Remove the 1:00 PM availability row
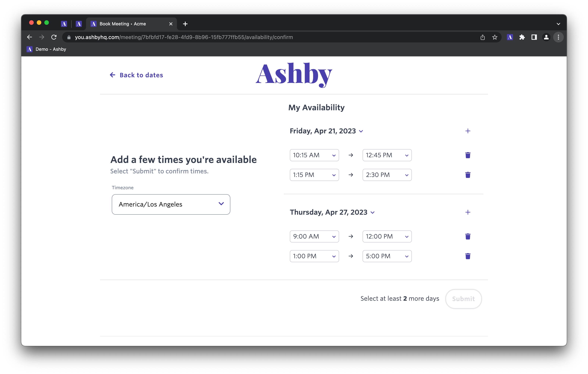Screen dimensions: 588x374 [x=468, y=256]
